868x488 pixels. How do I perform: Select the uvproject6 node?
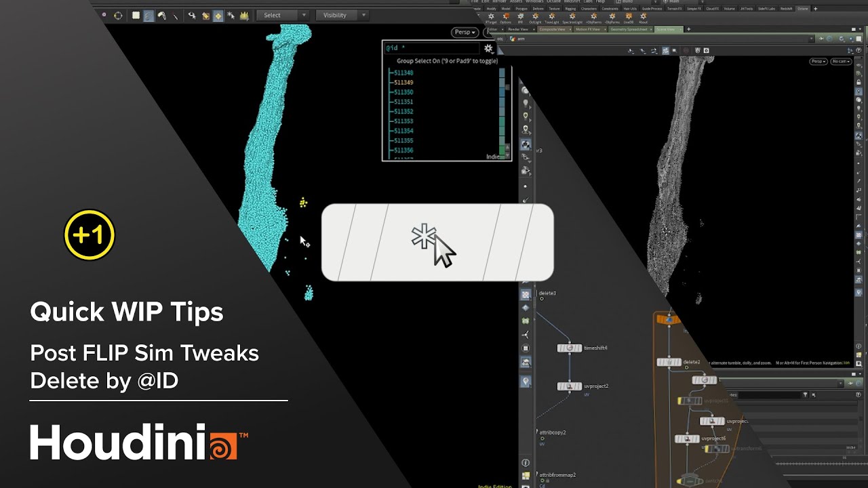[687, 439]
